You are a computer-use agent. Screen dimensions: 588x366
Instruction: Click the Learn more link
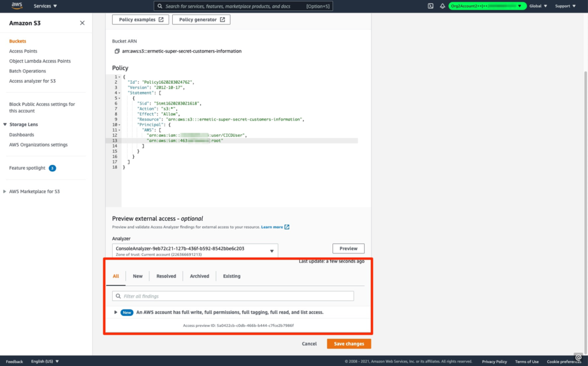[272, 227]
